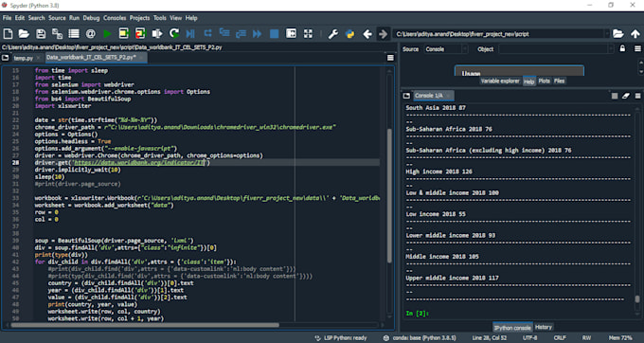Go forward with the right arrow
644x343 pixels.
pyautogui.click(x=383, y=34)
